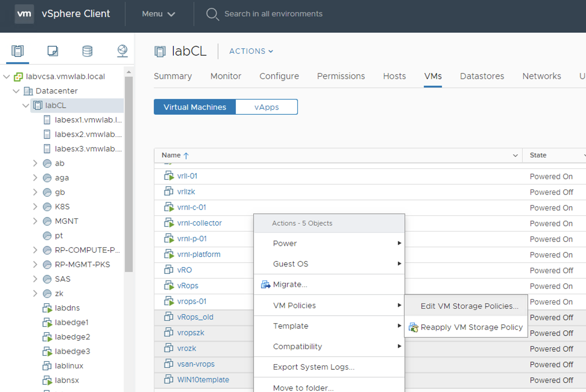Click the WIN10template VM icon
Viewport: 586px width, 392px height.
coord(169,379)
